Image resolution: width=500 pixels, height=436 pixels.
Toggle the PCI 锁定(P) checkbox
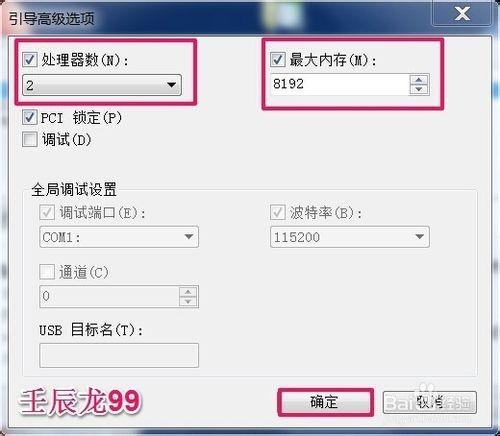click(29, 117)
